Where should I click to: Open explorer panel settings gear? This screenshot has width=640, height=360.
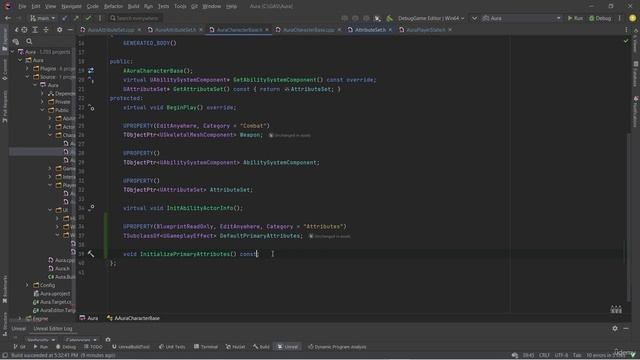coord(60,30)
